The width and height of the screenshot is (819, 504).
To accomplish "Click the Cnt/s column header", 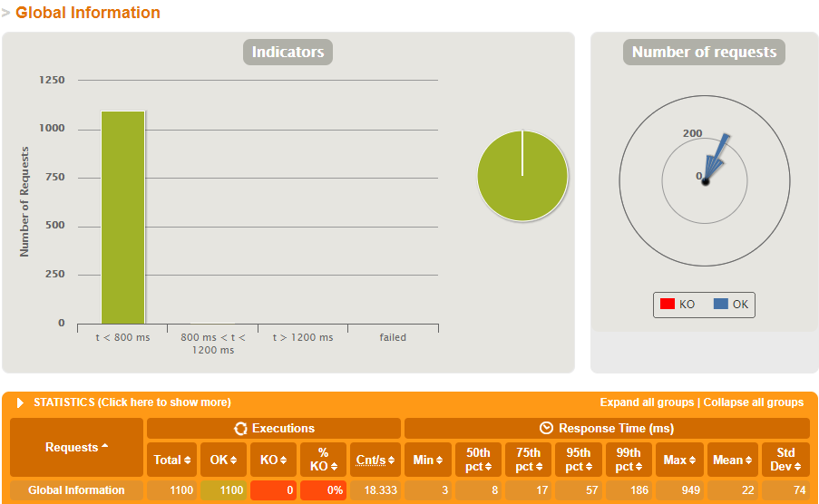I will 375,460.
